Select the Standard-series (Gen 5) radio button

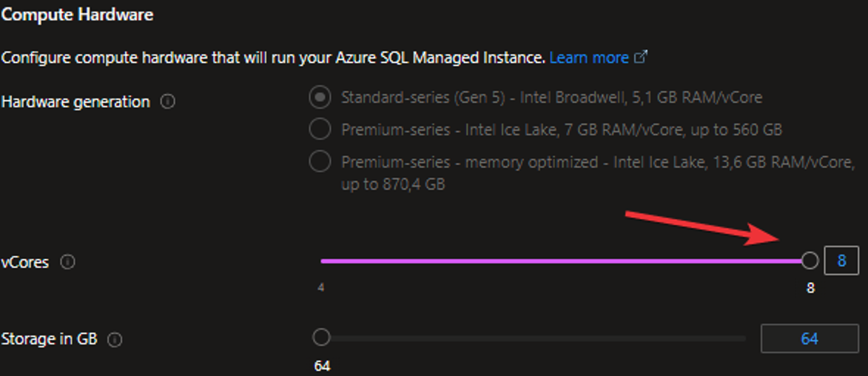pyautogui.click(x=320, y=97)
